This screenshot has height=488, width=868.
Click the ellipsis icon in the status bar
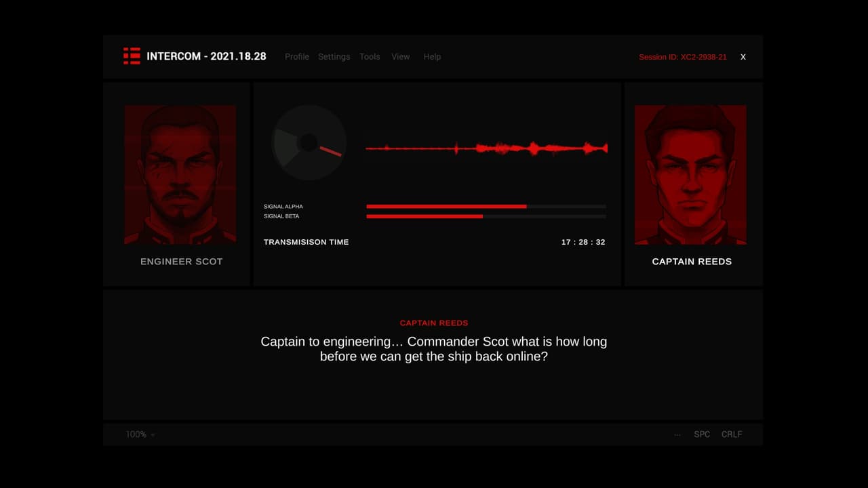point(677,434)
